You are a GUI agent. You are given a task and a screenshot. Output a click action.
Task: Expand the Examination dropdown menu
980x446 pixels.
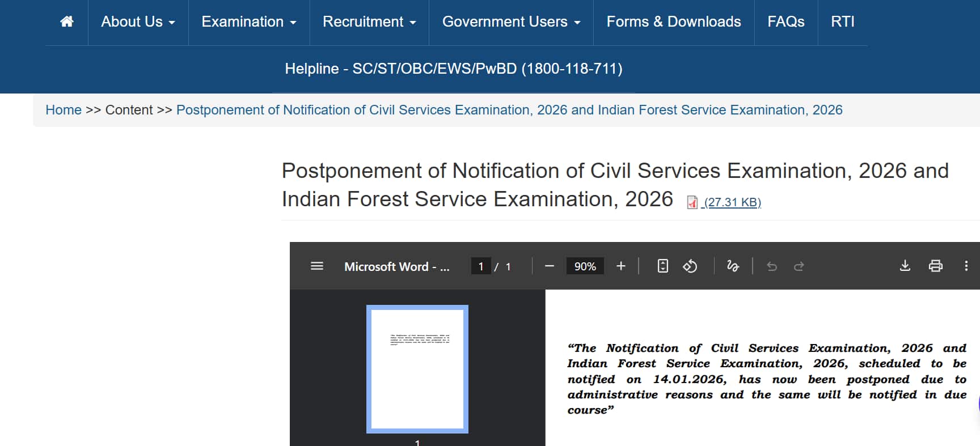point(249,22)
